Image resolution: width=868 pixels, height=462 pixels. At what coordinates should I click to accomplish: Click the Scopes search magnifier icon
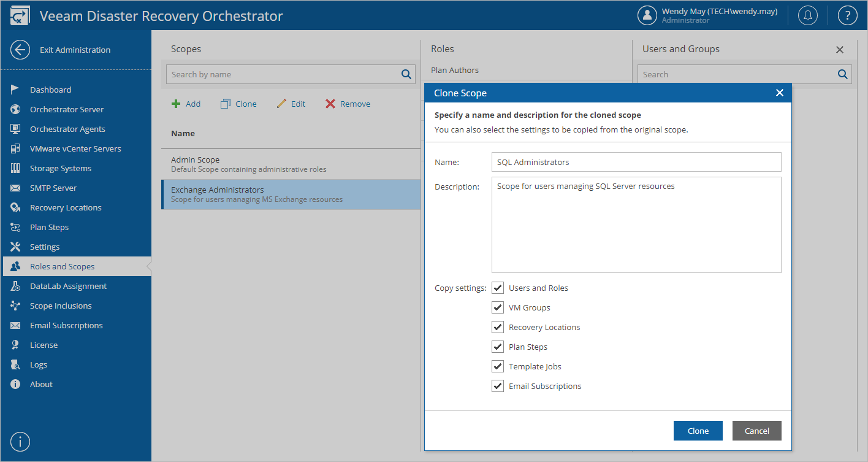coord(406,74)
